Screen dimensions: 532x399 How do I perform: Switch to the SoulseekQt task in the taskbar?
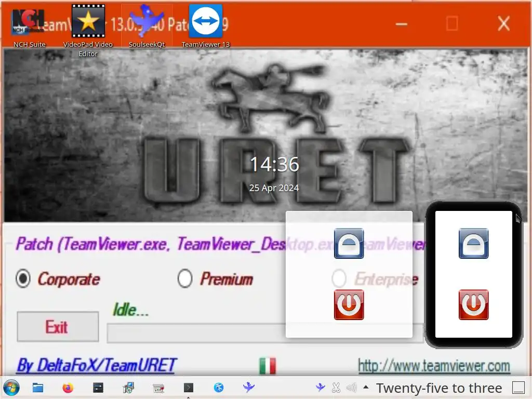pyautogui.click(x=249, y=387)
